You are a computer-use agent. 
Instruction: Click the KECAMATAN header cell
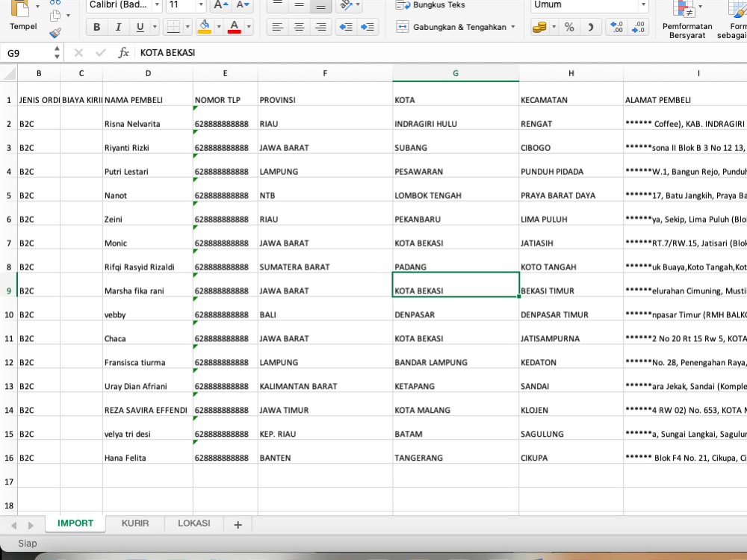pos(571,94)
